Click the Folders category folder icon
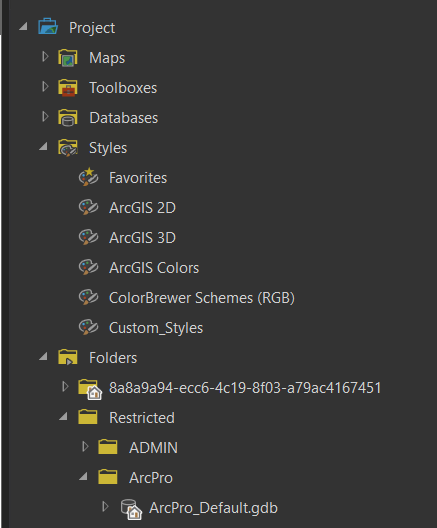 68,357
